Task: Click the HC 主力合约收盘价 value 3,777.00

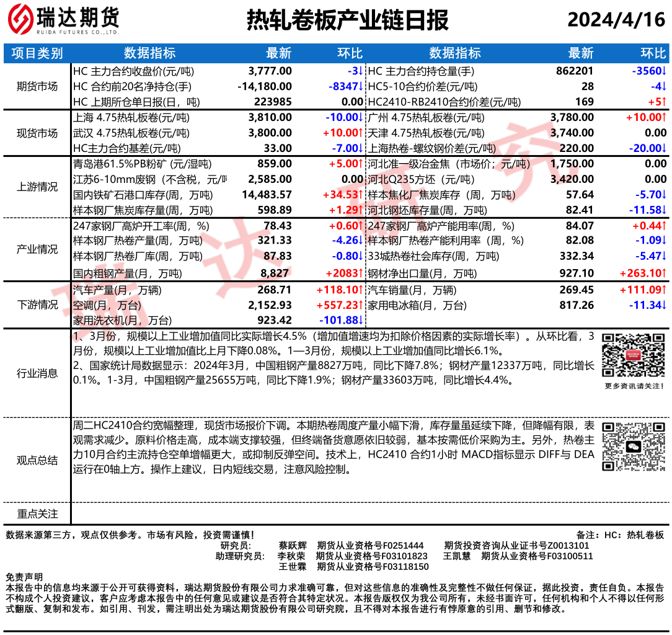Action: [270, 71]
